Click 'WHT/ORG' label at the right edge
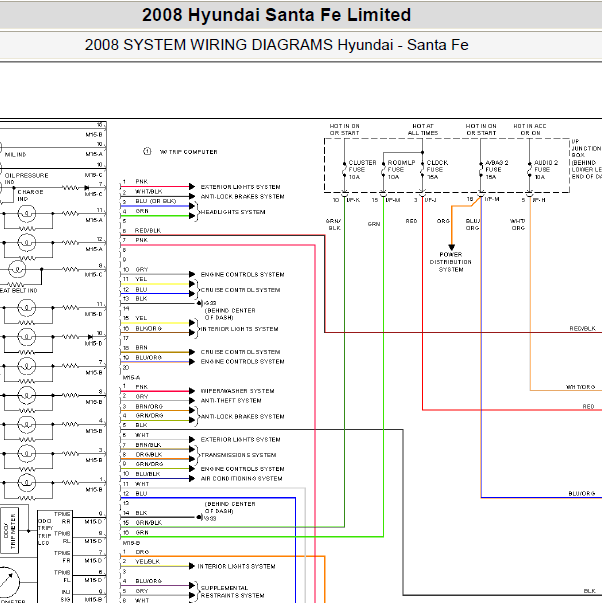The image size is (602, 603). 580,387
